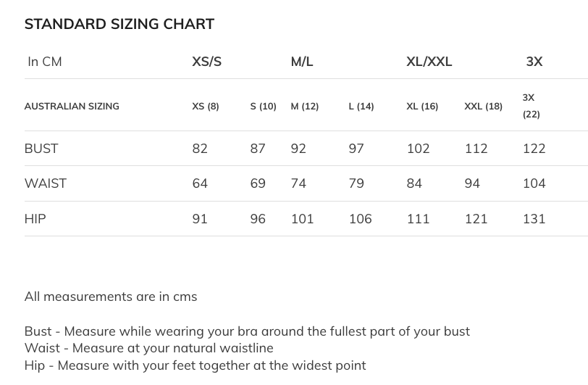Click the XL/XXL size group header
The height and width of the screenshot is (385, 588).
(x=429, y=62)
